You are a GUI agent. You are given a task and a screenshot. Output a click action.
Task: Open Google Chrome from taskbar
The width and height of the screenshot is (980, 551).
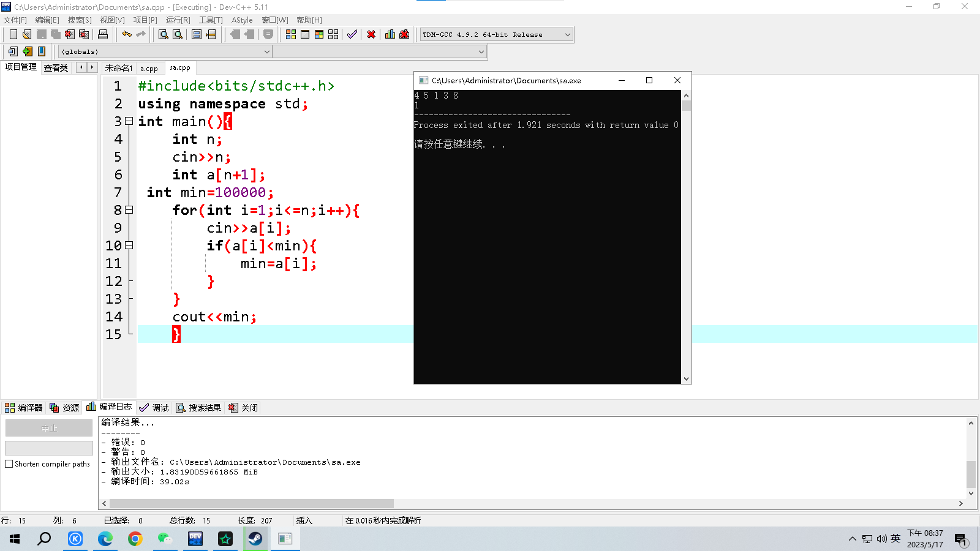tap(135, 539)
